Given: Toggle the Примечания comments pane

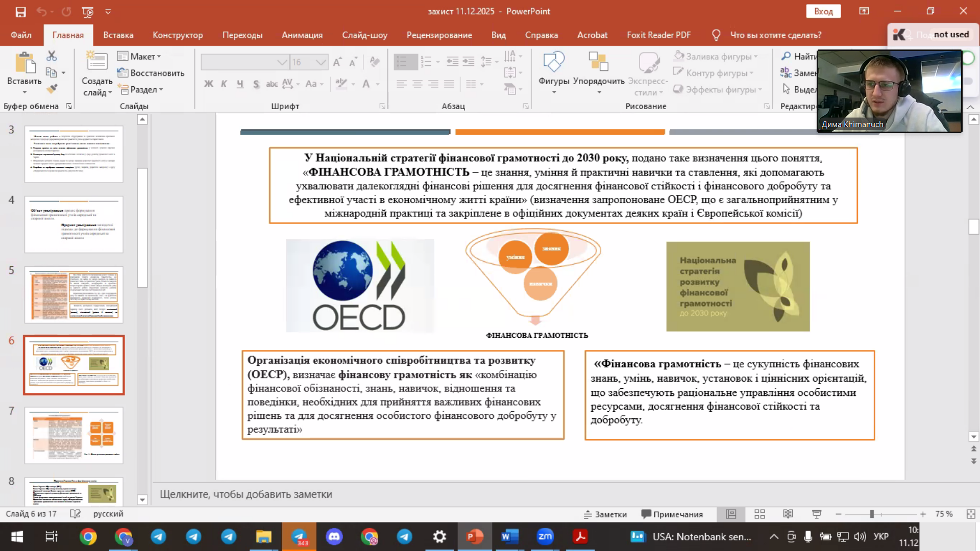Looking at the screenshot, I should click(672, 514).
